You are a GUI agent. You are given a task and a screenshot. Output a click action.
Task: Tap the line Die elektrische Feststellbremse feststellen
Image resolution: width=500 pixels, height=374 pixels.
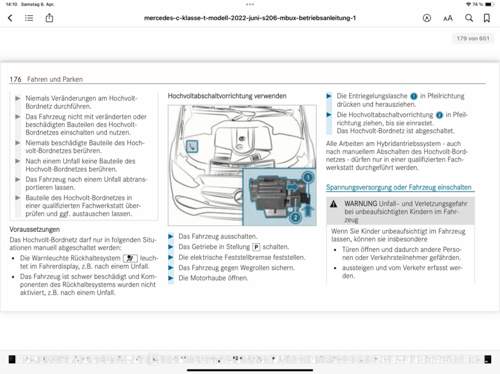click(x=242, y=257)
